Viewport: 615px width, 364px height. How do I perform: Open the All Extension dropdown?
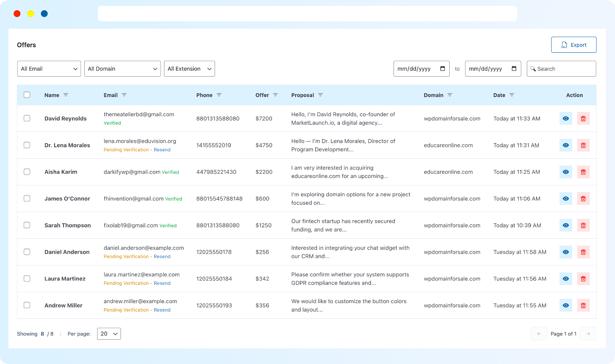point(189,69)
